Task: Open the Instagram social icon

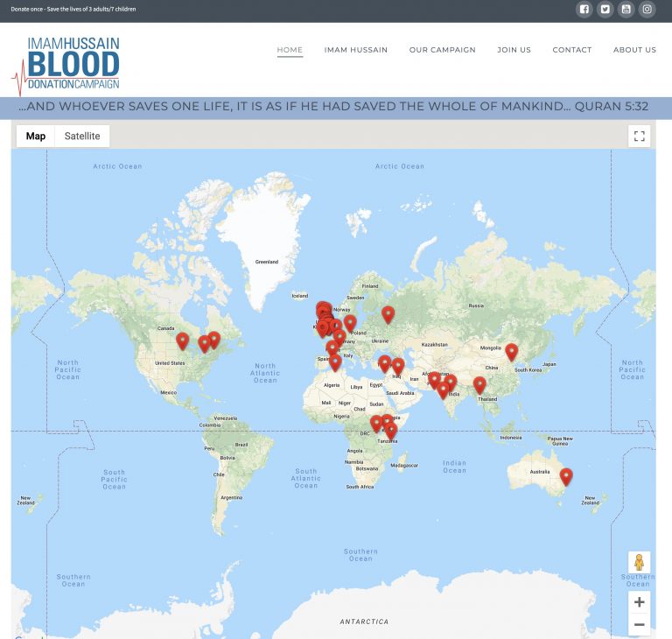Action: coord(647,10)
